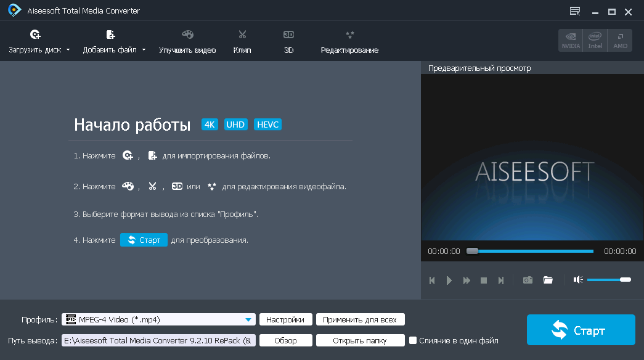Click Открыть папку button

[360, 340]
